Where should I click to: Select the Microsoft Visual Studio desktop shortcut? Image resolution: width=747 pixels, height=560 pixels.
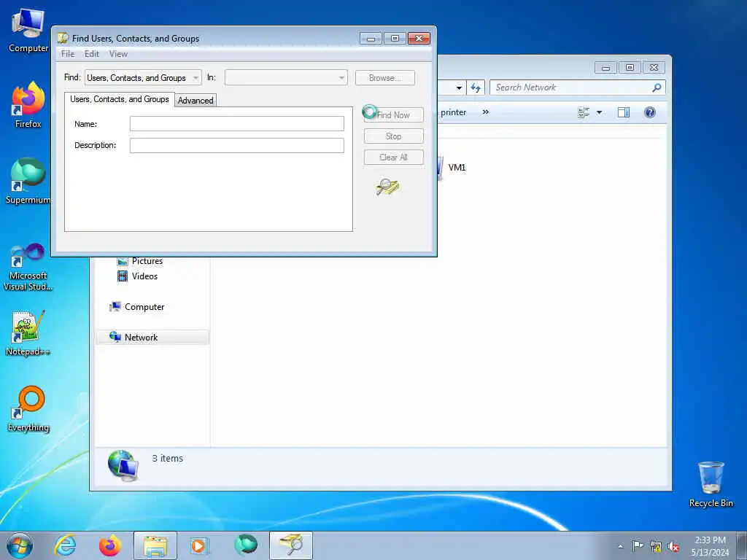[28, 267]
